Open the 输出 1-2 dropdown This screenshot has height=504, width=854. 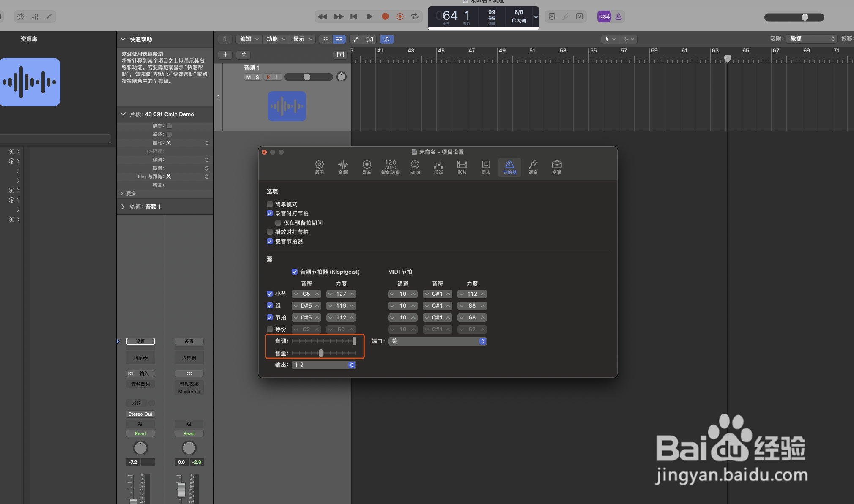click(323, 365)
